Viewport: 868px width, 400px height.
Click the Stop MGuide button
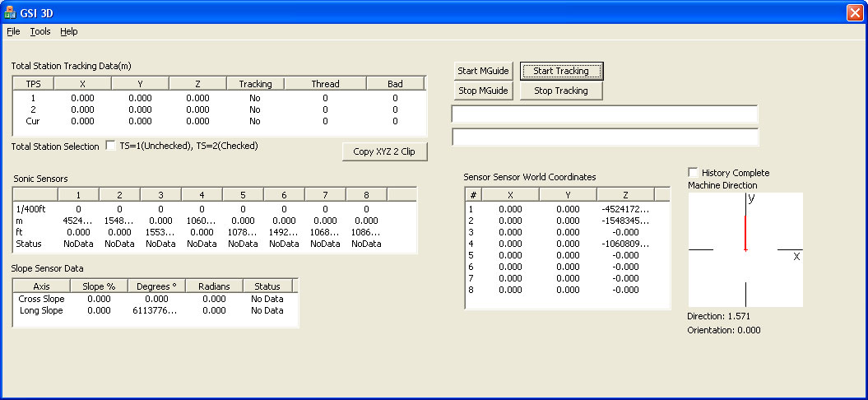click(483, 91)
